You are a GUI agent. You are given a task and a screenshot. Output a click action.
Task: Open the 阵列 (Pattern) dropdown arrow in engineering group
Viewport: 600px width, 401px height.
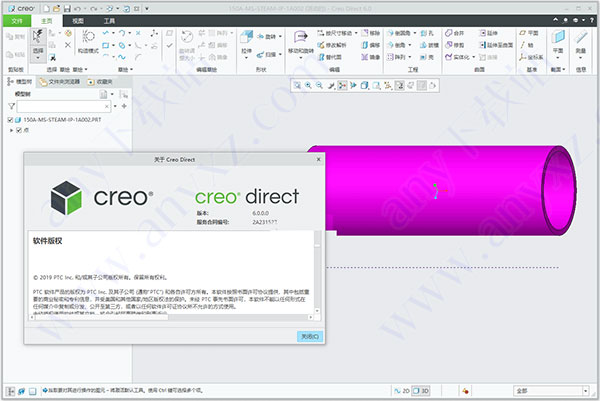coord(410,57)
